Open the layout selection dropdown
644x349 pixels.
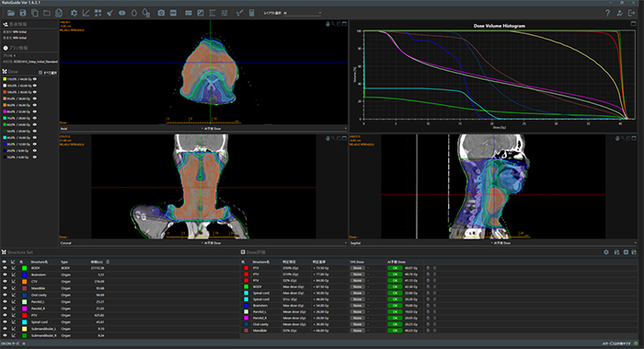[x=302, y=13]
